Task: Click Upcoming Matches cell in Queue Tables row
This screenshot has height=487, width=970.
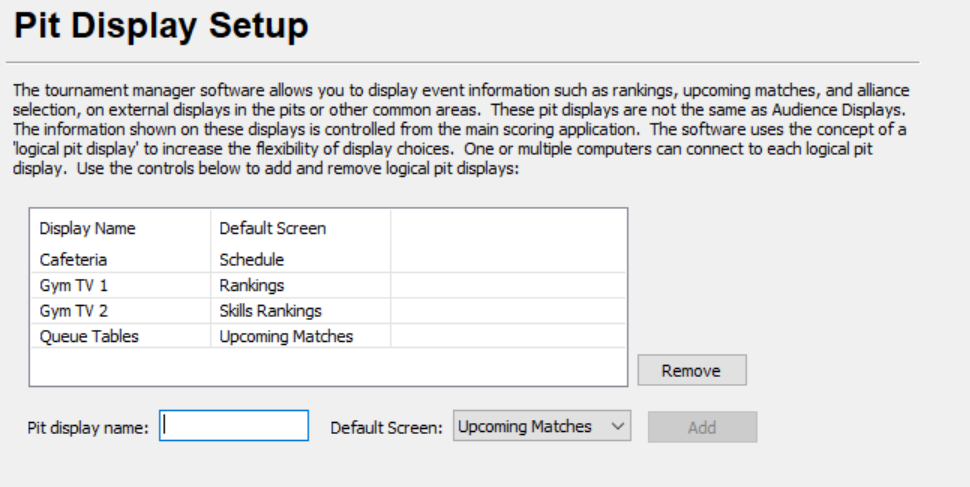Action: click(286, 337)
